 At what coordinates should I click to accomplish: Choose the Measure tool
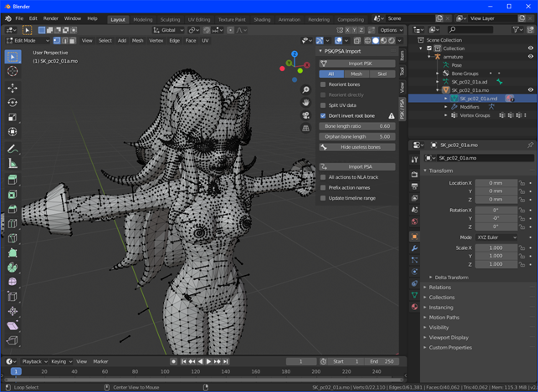(x=13, y=164)
